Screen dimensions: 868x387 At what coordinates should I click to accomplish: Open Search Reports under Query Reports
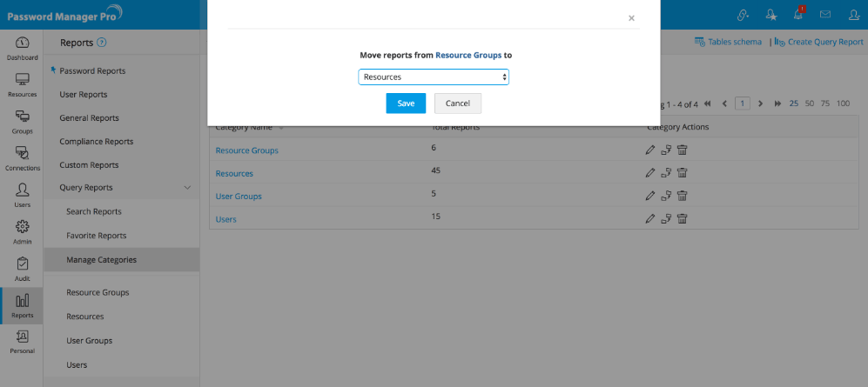point(94,211)
